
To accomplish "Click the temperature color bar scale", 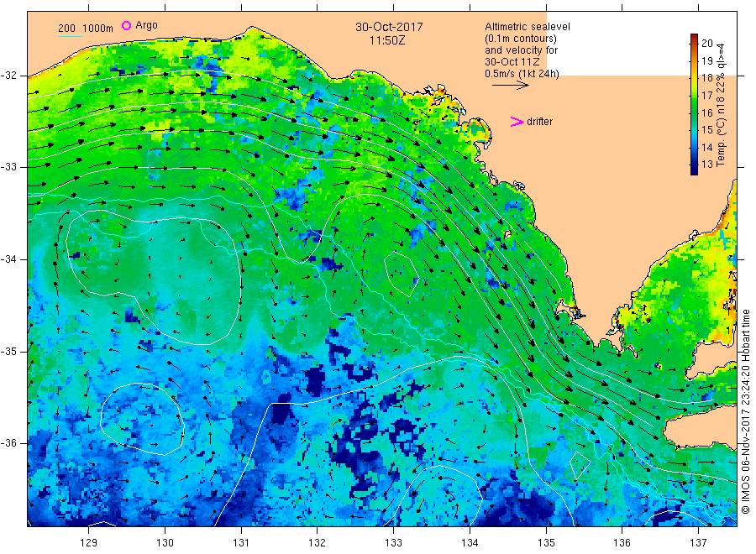I will point(694,104).
